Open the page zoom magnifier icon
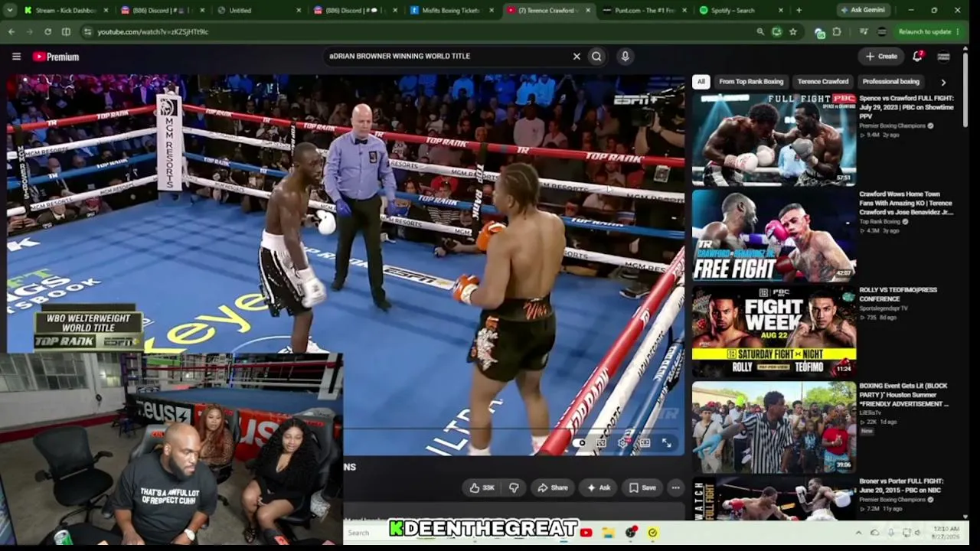The image size is (980, 551). point(760,31)
